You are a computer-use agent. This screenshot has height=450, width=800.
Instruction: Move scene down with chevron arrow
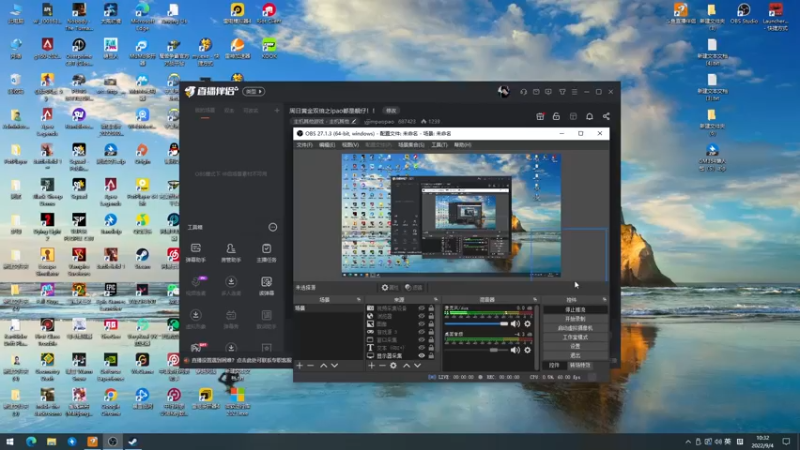tap(334, 365)
